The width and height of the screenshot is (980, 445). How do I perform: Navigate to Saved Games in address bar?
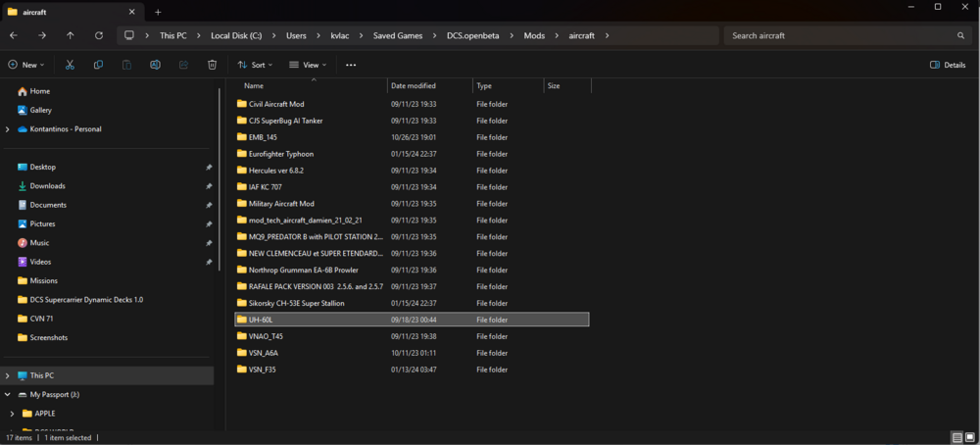pyautogui.click(x=398, y=35)
